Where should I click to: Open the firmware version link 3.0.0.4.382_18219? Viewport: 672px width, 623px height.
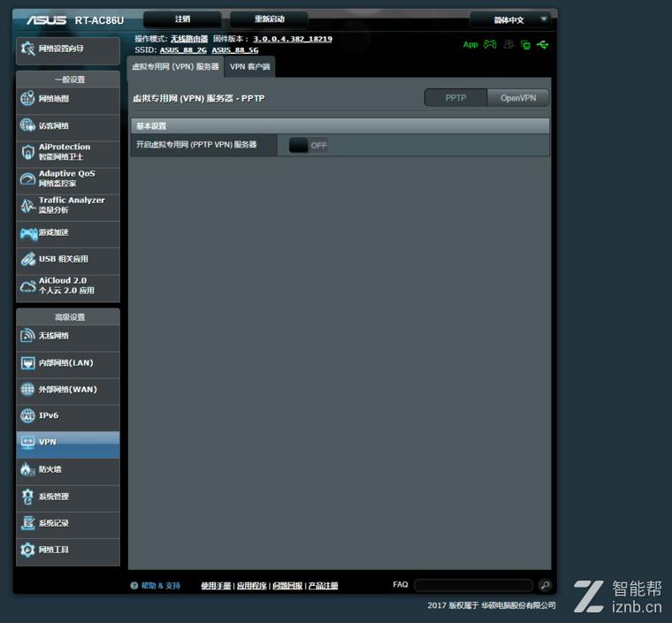click(293, 39)
